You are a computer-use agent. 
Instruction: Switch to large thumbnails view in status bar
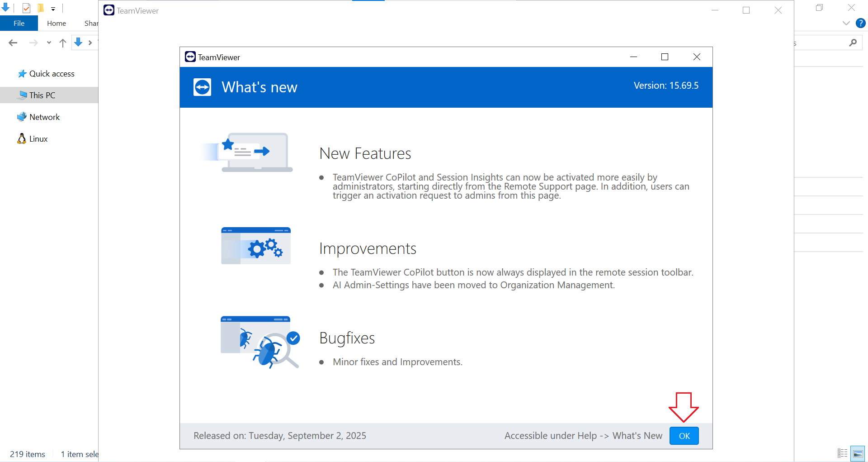click(858, 453)
